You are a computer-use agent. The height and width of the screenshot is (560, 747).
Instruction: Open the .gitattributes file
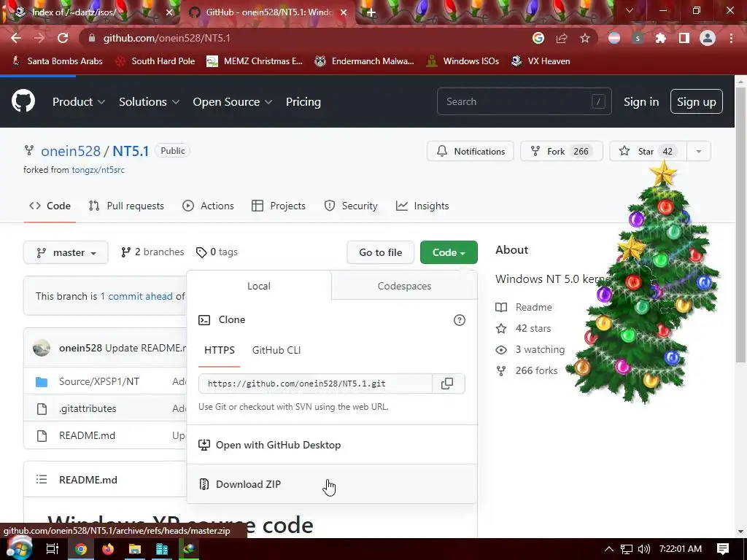click(x=88, y=408)
